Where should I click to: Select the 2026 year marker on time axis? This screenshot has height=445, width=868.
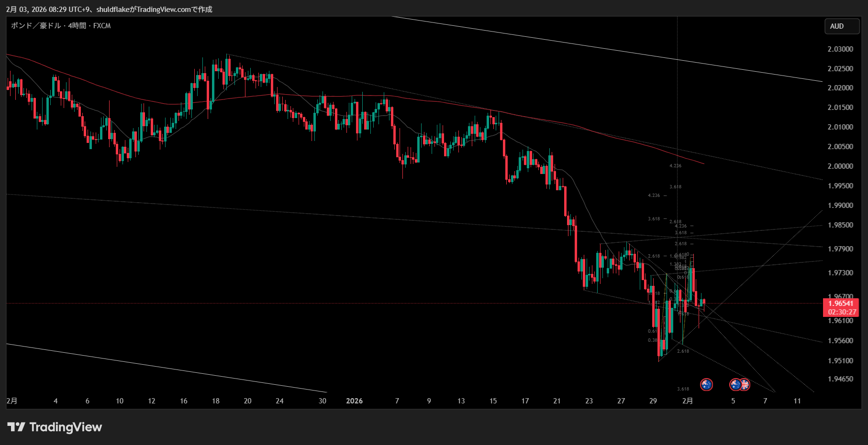[354, 401]
